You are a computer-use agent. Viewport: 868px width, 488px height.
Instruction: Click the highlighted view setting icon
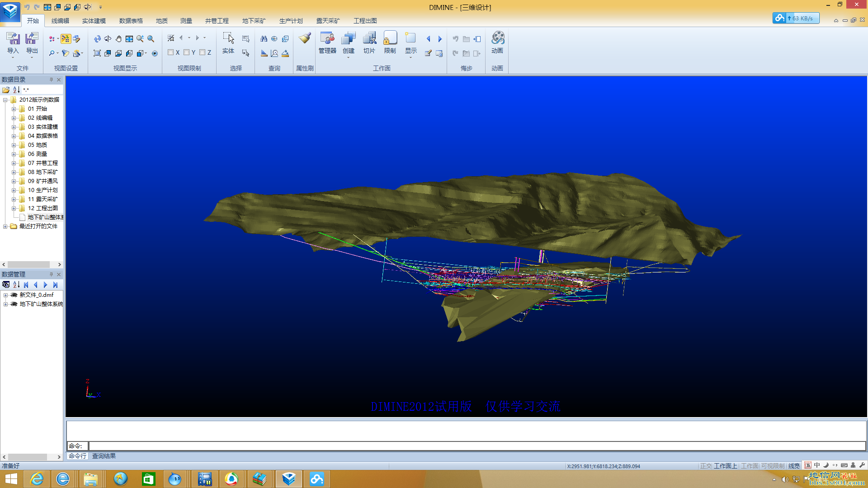66,39
